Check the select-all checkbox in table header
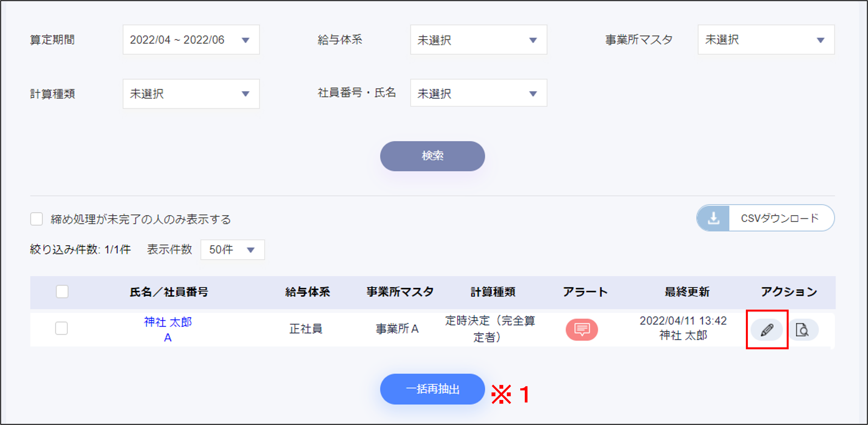 (62, 292)
